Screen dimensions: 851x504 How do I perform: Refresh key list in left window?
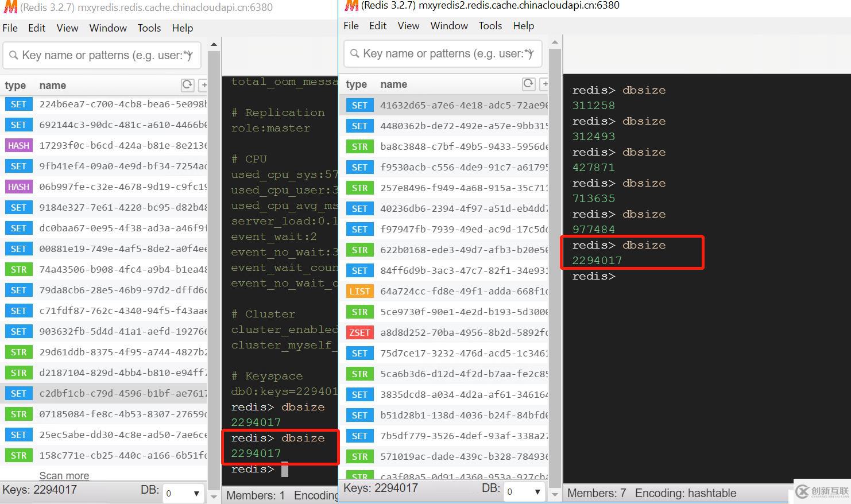[x=187, y=85]
